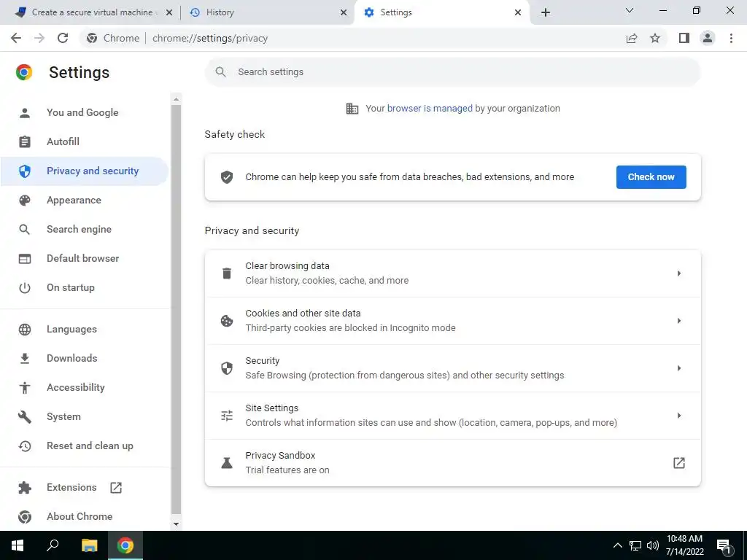
Task: Close the Create a secure virtual machine tab
Action: click(169, 12)
